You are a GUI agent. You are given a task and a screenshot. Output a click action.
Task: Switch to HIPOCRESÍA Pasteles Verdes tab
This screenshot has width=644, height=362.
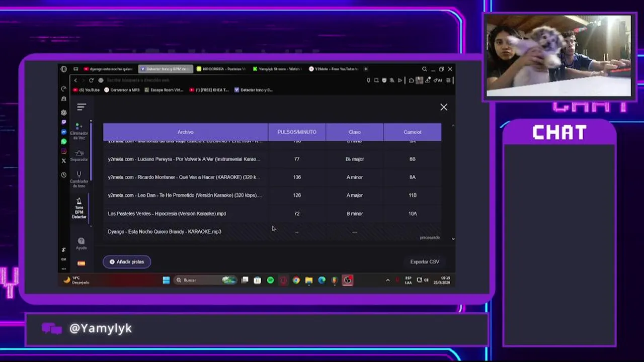[221, 69]
